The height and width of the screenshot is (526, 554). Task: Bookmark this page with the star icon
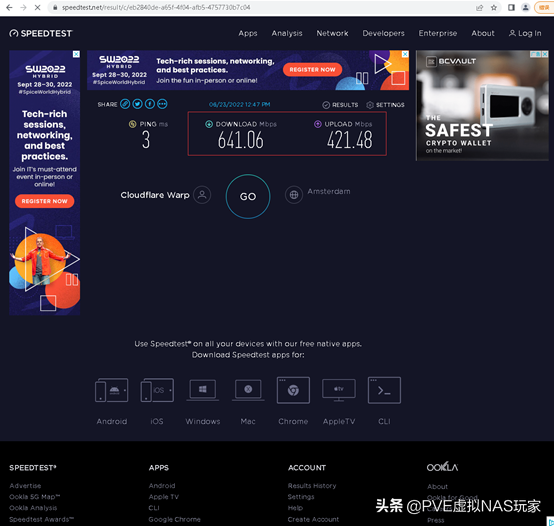coord(494,7)
